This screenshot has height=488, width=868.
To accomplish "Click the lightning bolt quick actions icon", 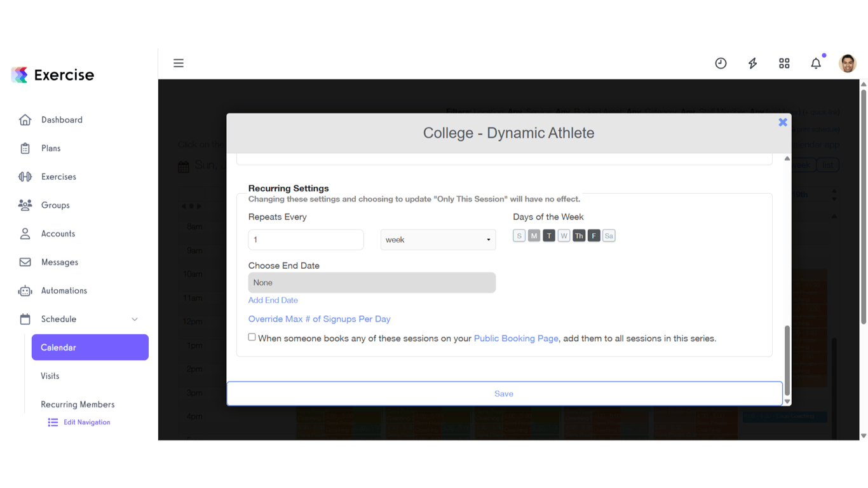I will point(752,63).
